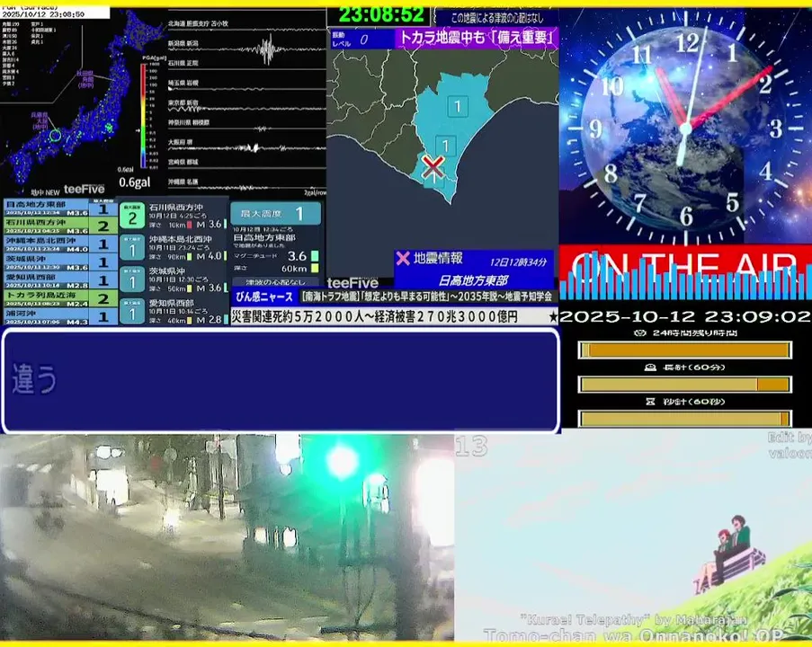The image size is (812, 647).
Task: Select 石川県西方沖 M3.6 row in the left list
Action: coord(60,226)
